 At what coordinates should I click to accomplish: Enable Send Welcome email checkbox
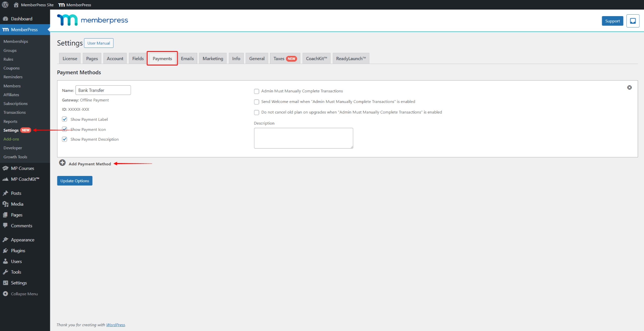pyautogui.click(x=256, y=102)
